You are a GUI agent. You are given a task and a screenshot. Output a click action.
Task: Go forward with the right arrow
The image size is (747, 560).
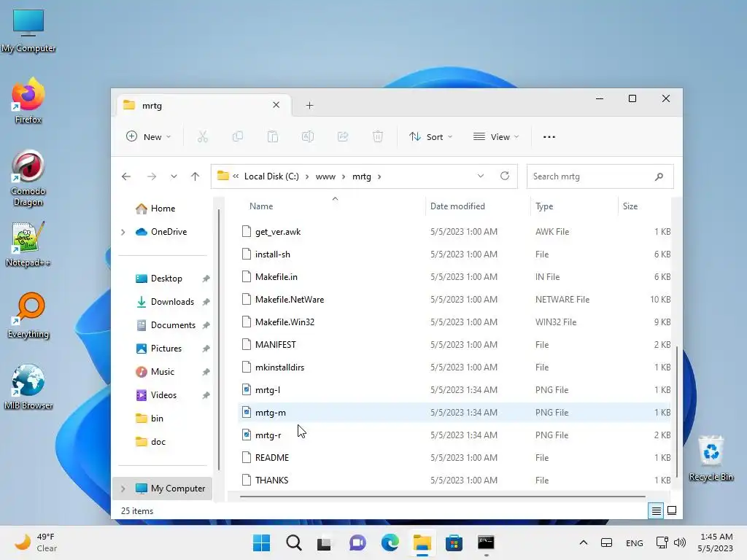[152, 176]
